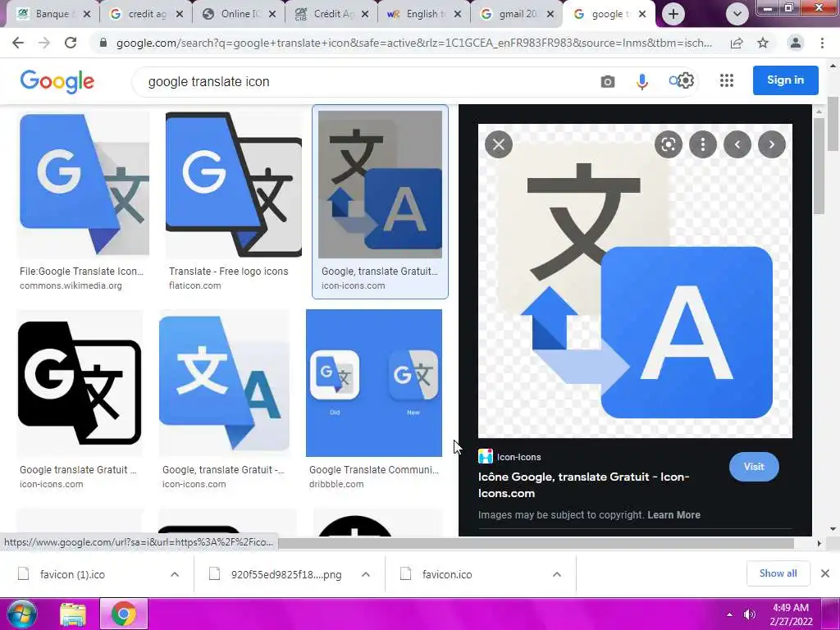Search inside image with Lens icon
This screenshot has height=630, width=840.
coord(668,144)
